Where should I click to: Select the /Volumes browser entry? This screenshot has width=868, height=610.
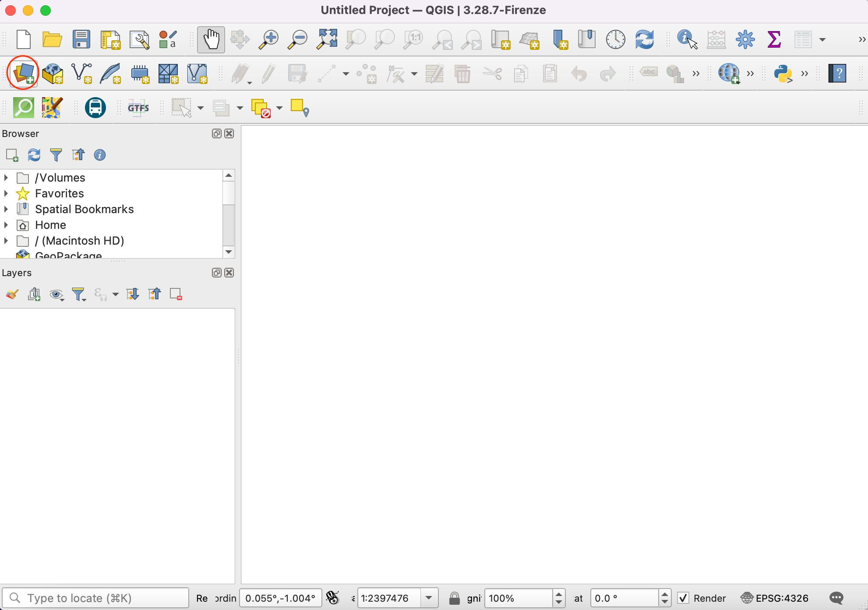coord(60,178)
